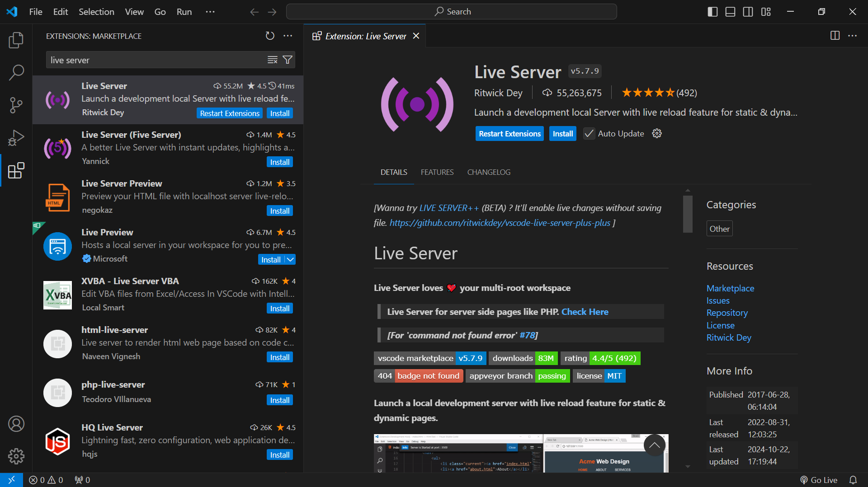Select the Other category tag
868x487 pixels.
719,229
